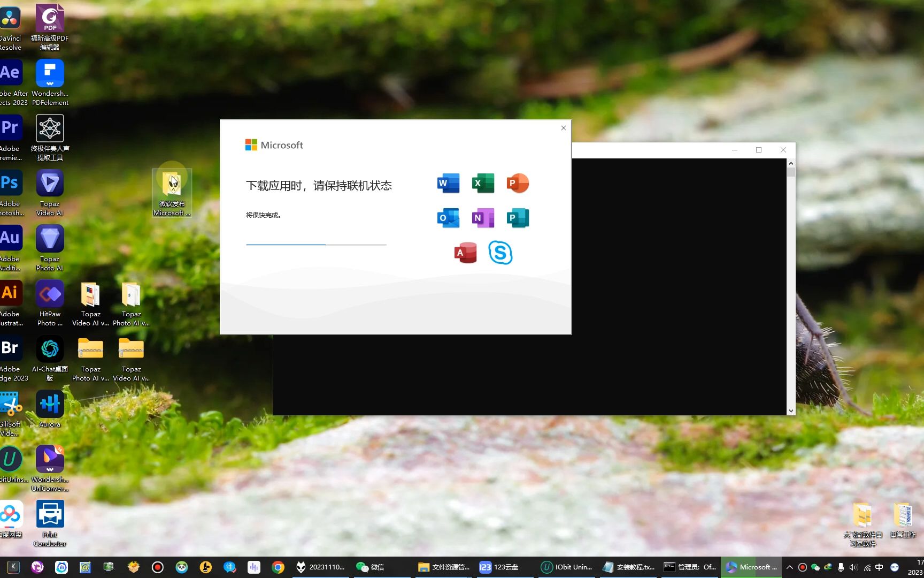Click the Outlook icon in the installer
The width and height of the screenshot is (924, 578).
coord(448,218)
